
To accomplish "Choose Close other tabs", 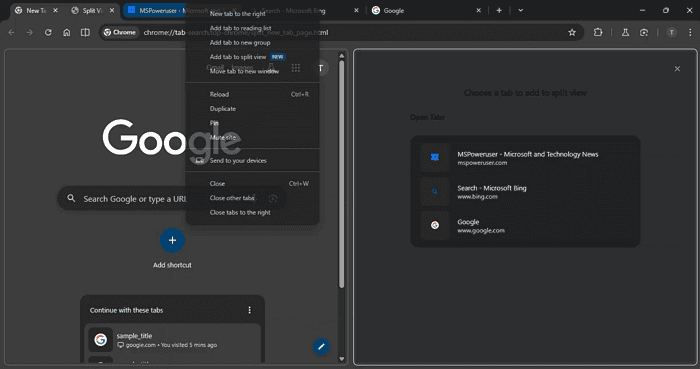I will pos(252,198).
